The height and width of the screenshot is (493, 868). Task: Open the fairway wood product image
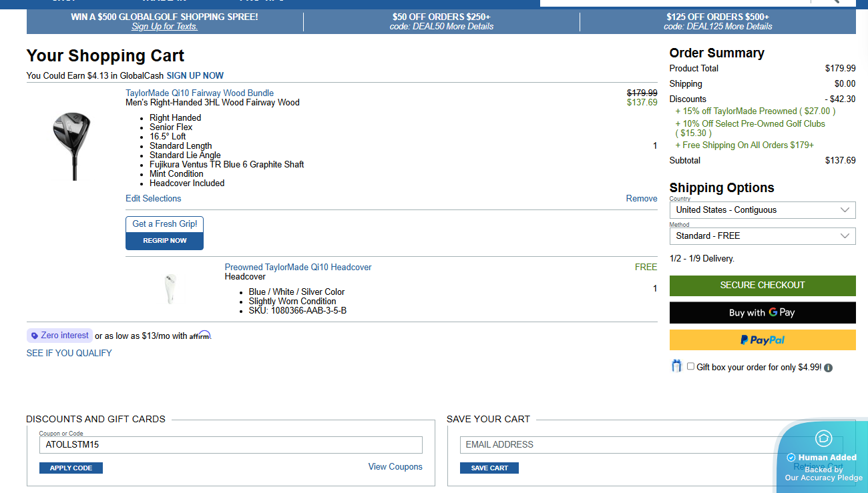[x=71, y=146]
